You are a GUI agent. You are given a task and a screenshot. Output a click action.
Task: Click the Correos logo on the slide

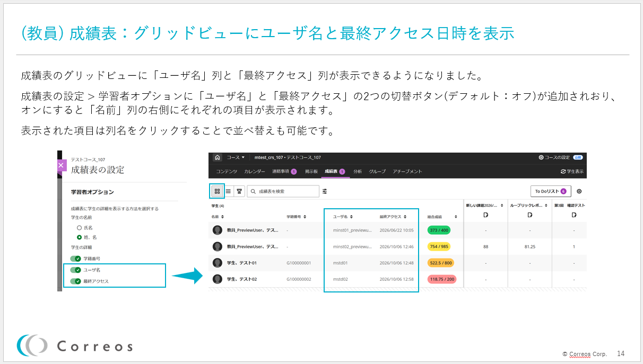click(74, 346)
